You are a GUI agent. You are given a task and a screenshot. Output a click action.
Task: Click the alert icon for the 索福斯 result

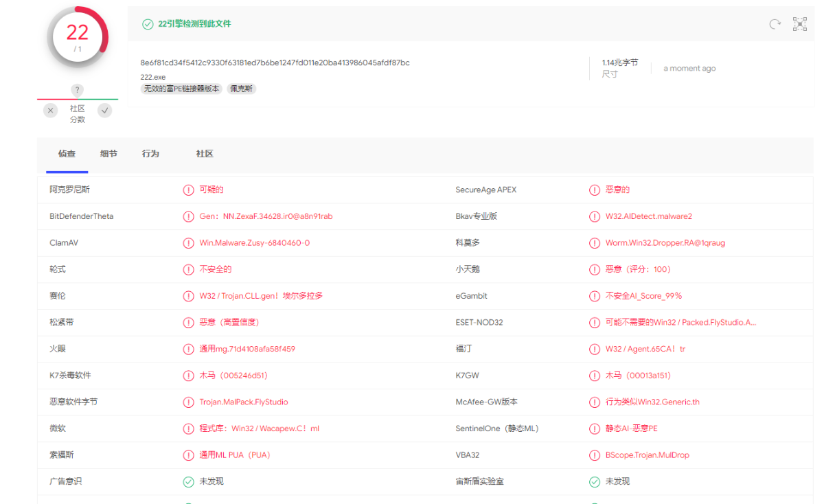(188, 455)
